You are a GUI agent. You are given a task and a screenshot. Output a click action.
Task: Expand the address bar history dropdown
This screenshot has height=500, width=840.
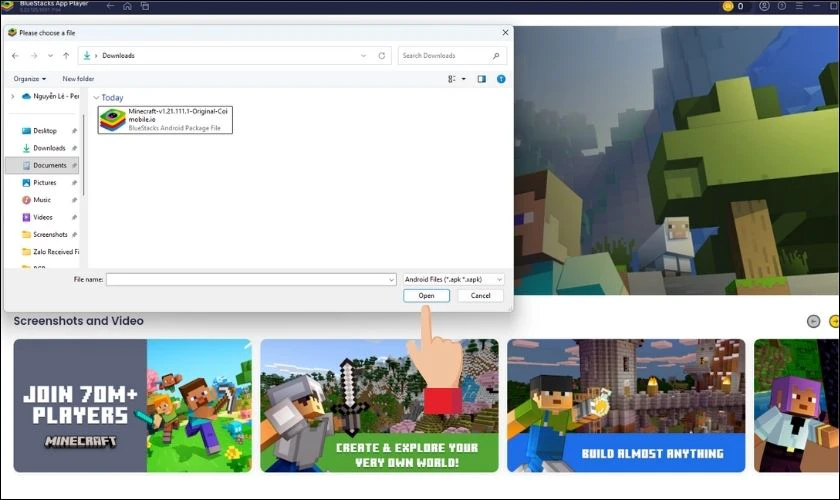363,56
